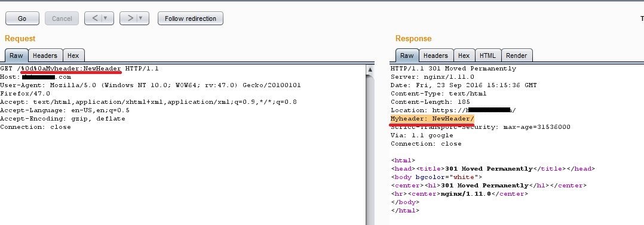Click the Accept: text/html header line
The height and width of the screenshot is (225, 644).
tap(148, 102)
